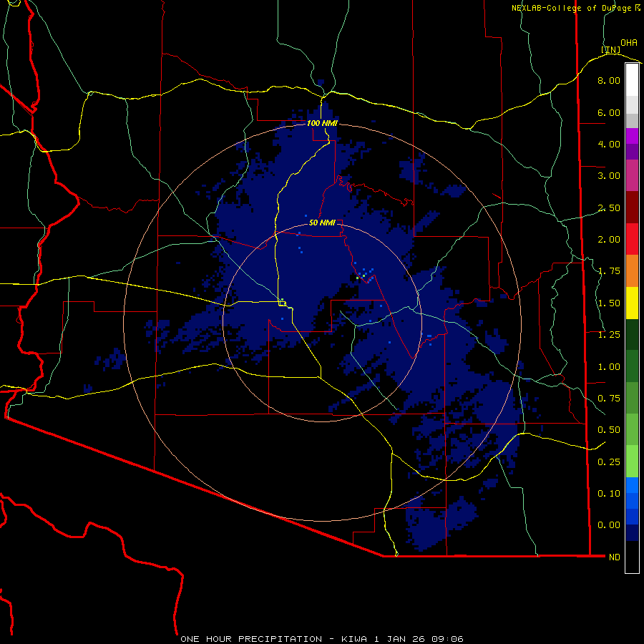The image size is (644, 644).
Task: Click the black ND legend swatch
Action: pyautogui.click(x=632, y=557)
